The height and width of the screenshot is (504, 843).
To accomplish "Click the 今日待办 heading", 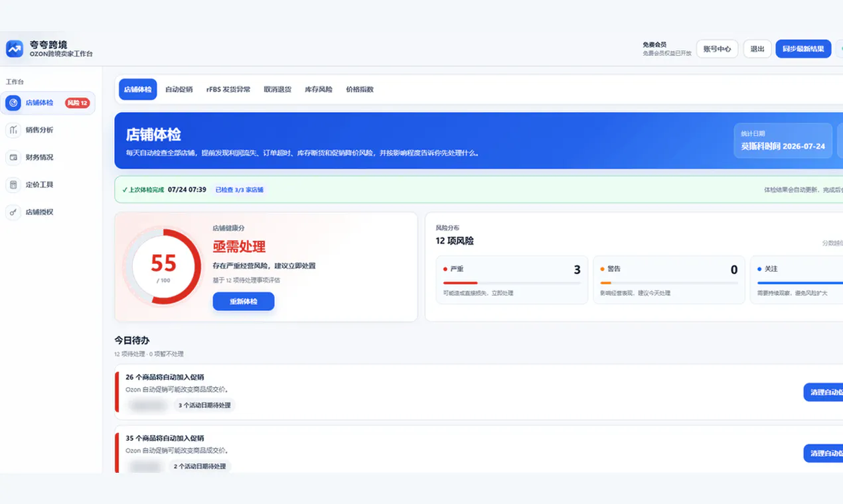I will pos(131,340).
